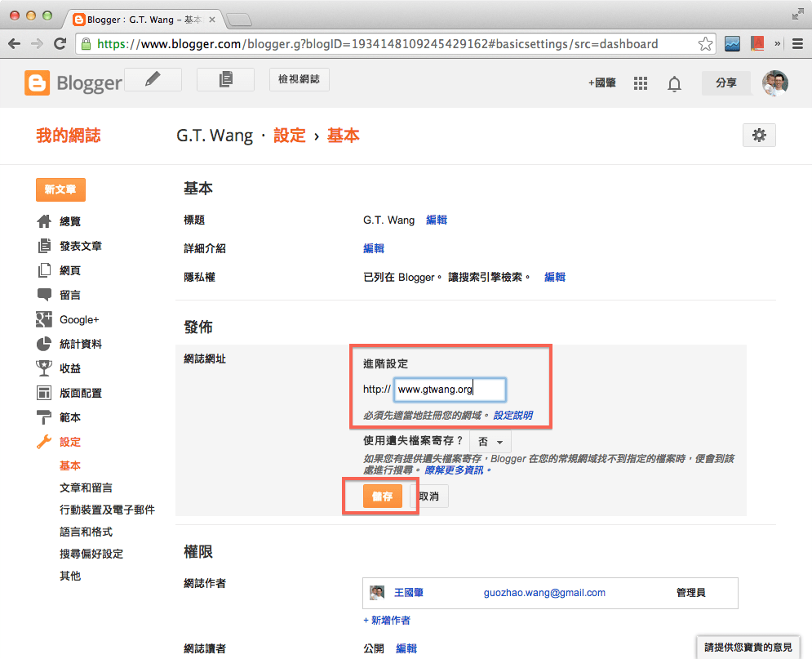Image resolution: width=812 pixels, height=659 pixels.
Task: Open the 網頁 pages sidebar icon
Action: pyautogui.click(x=42, y=270)
